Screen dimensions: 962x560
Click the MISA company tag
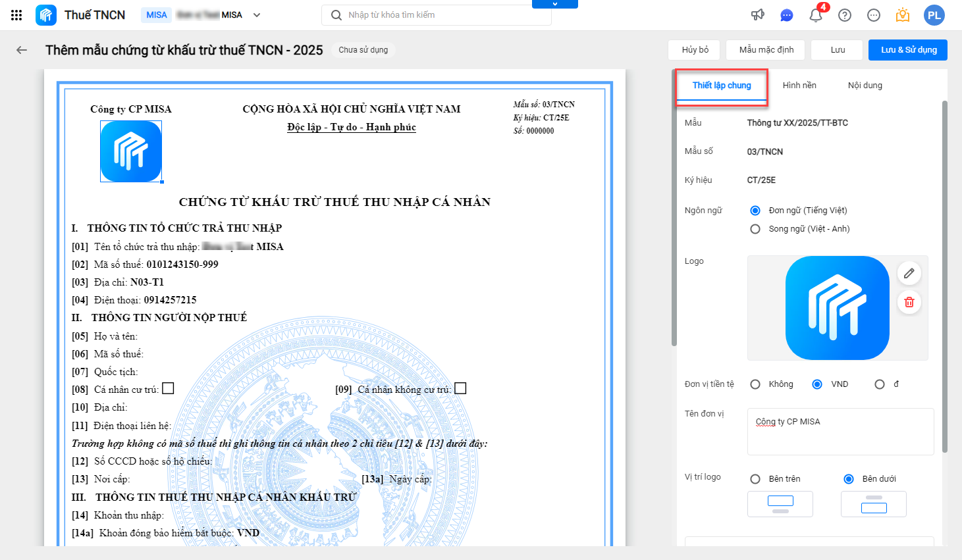click(x=157, y=15)
